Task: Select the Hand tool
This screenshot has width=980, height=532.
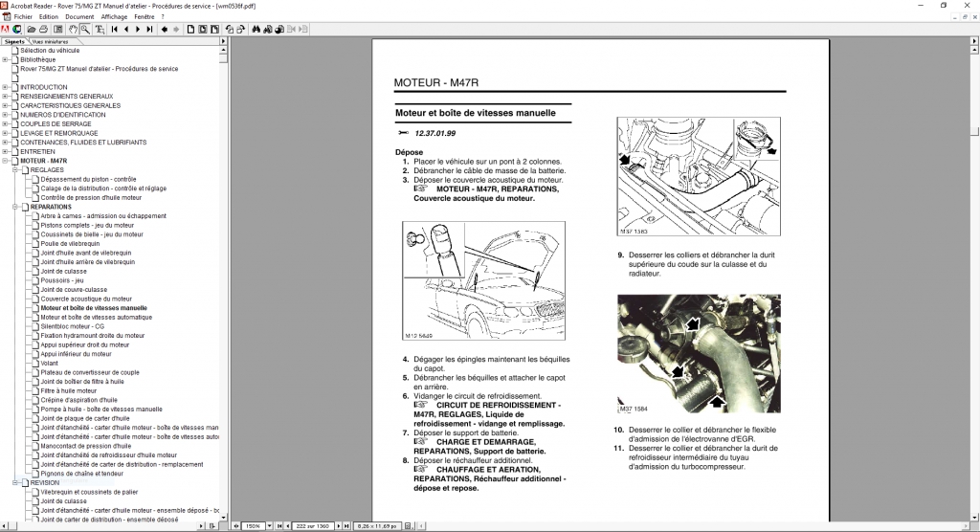Action: (73, 30)
